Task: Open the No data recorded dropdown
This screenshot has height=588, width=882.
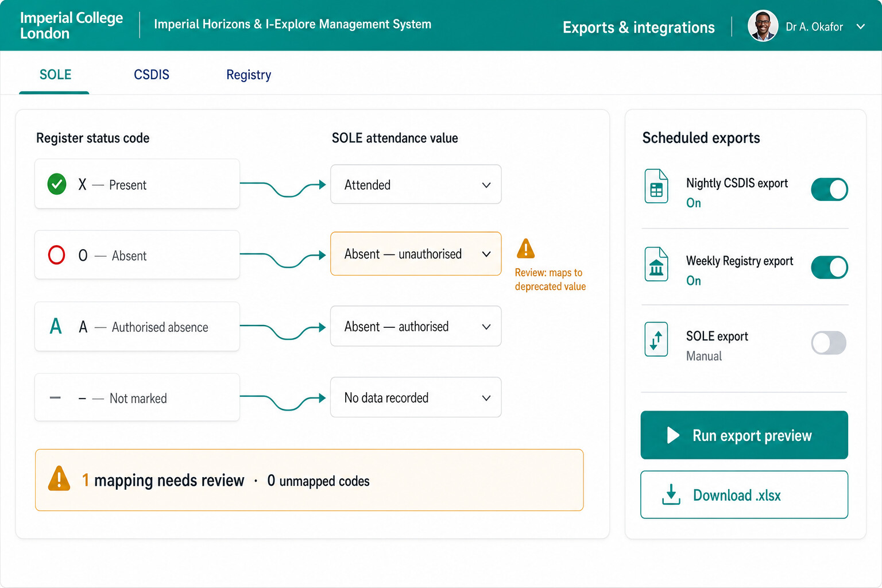Action: (416, 397)
